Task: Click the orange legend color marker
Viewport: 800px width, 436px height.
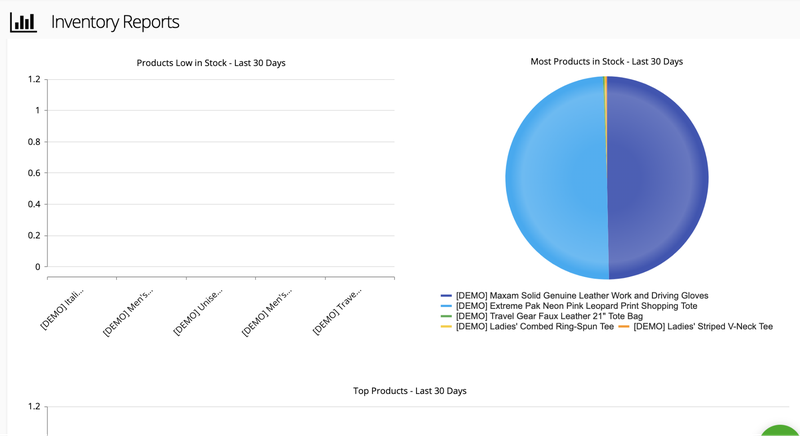Action: [623, 326]
